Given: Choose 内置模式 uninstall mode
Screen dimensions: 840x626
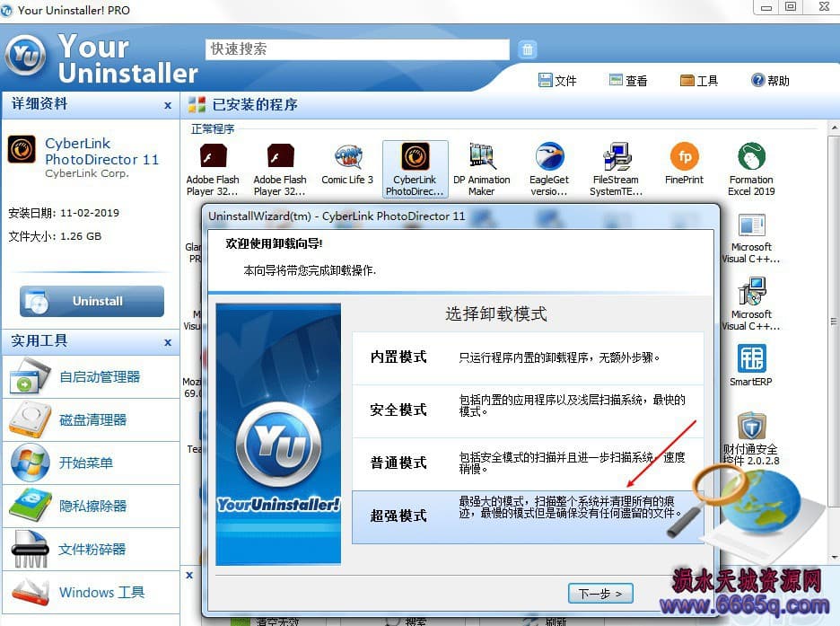Looking at the screenshot, I should point(528,357).
